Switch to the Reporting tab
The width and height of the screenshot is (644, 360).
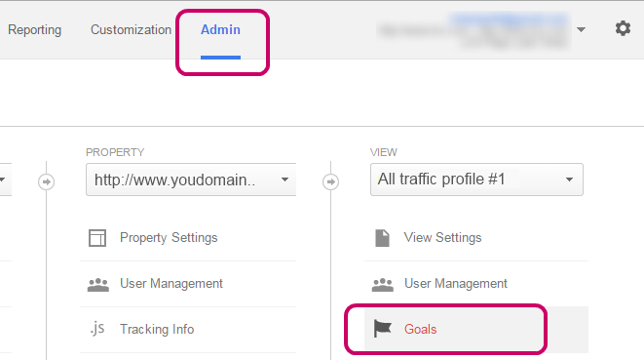pyautogui.click(x=34, y=29)
